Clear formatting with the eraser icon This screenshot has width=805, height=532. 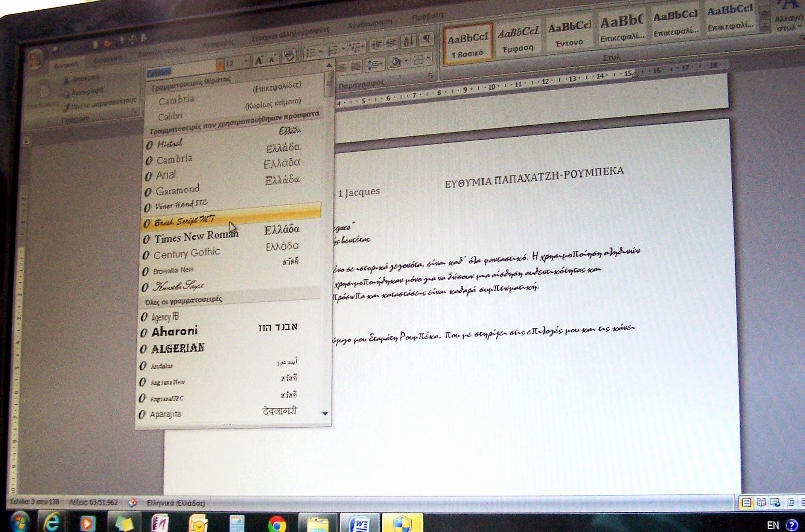(289, 56)
